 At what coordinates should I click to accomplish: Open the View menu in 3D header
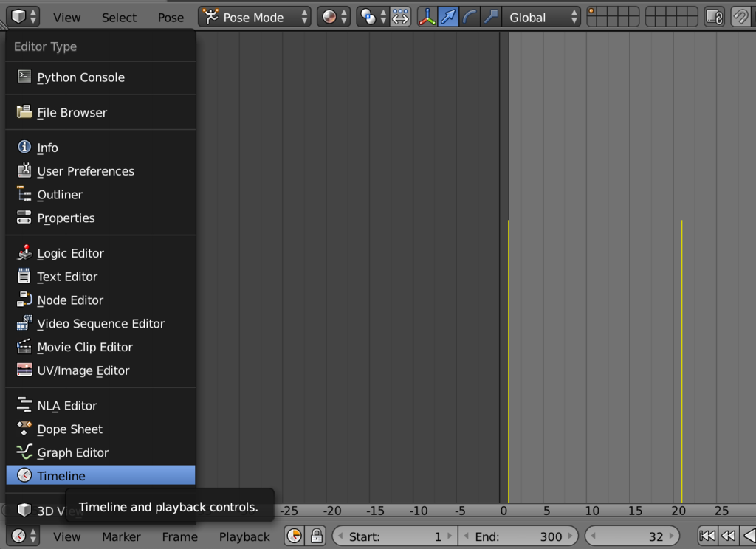click(x=66, y=18)
